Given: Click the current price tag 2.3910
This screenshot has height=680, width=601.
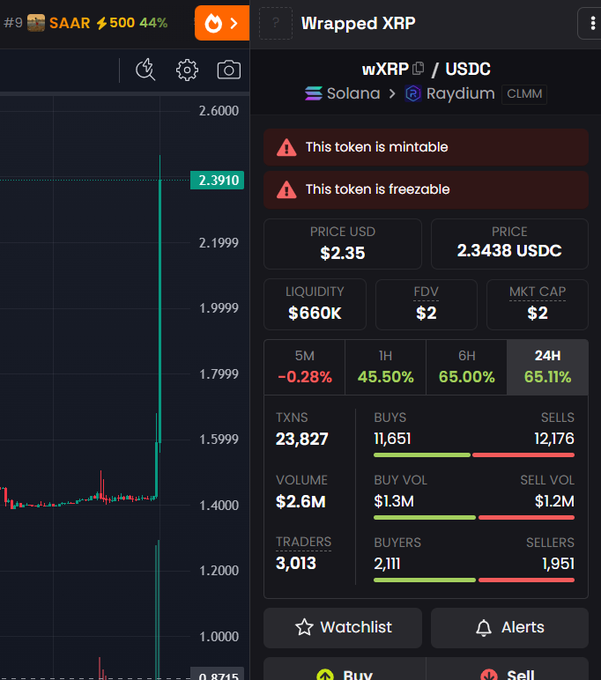Looking at the screenshot, I should pyautogui.click(x=217, y=180).
